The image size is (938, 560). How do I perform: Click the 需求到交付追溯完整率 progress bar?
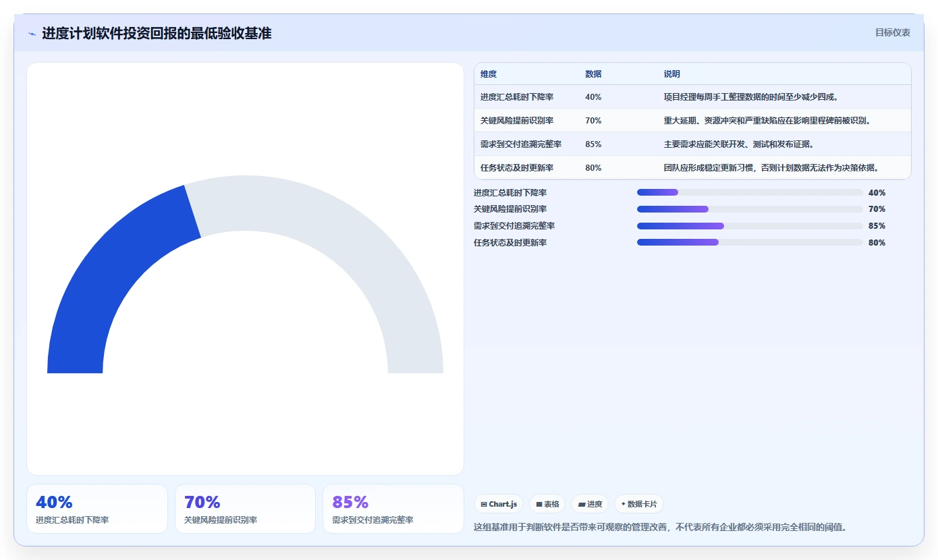pos(750,226)
